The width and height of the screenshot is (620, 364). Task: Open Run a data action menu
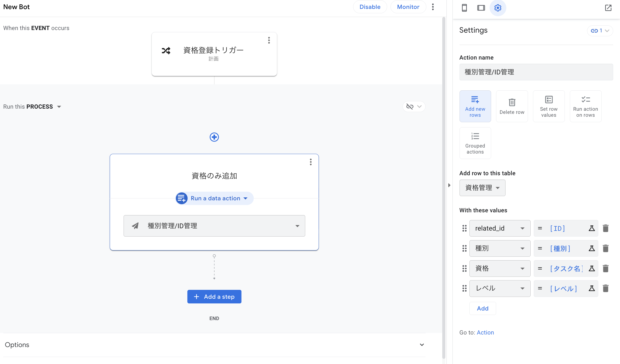click(x=215, y=198)
